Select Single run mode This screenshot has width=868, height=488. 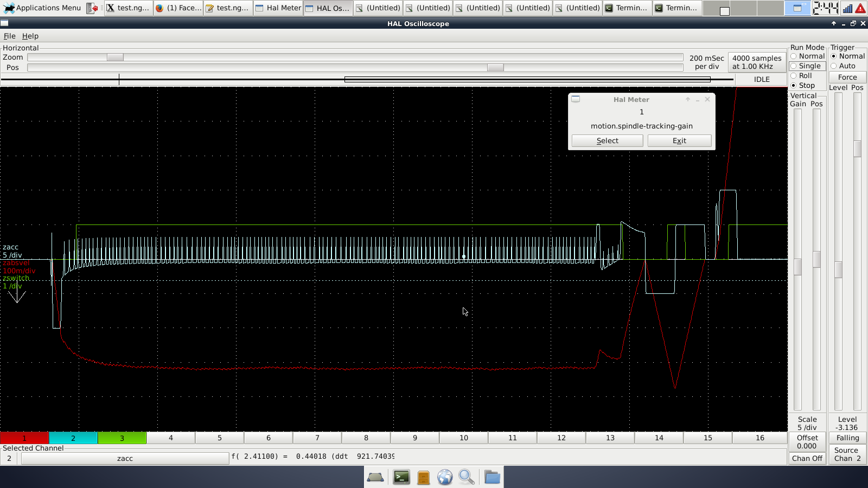click(x=808, y=66)
